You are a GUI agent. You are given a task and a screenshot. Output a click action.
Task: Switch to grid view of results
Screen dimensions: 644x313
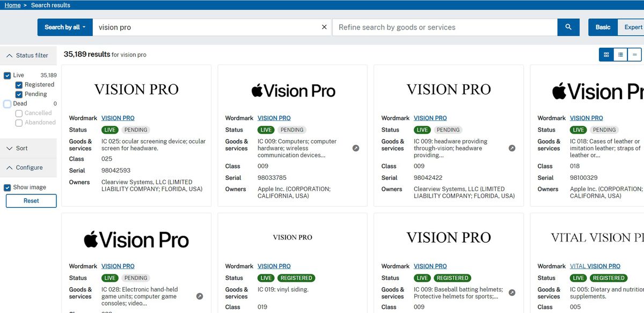point(606,55)
